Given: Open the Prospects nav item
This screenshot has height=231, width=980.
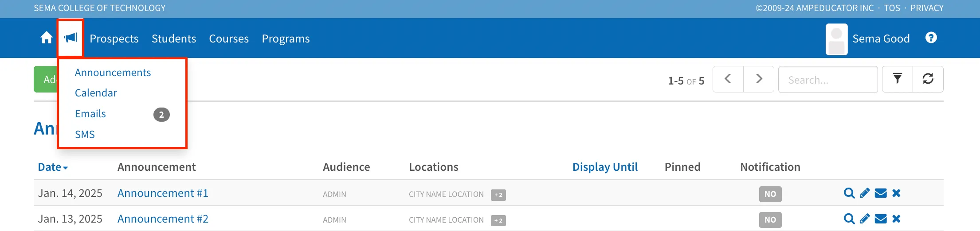Looking at the screenshot, I should (114, 39).
